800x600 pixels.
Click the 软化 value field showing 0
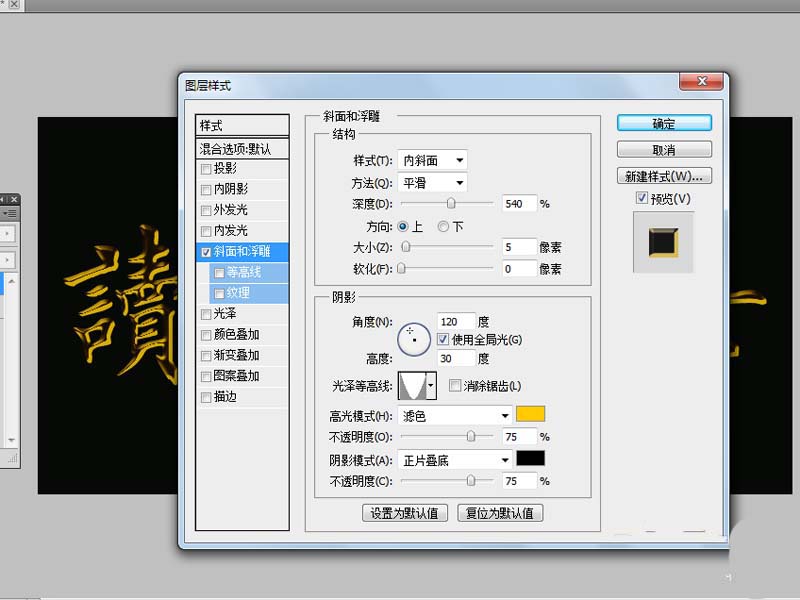coord(519,269)
